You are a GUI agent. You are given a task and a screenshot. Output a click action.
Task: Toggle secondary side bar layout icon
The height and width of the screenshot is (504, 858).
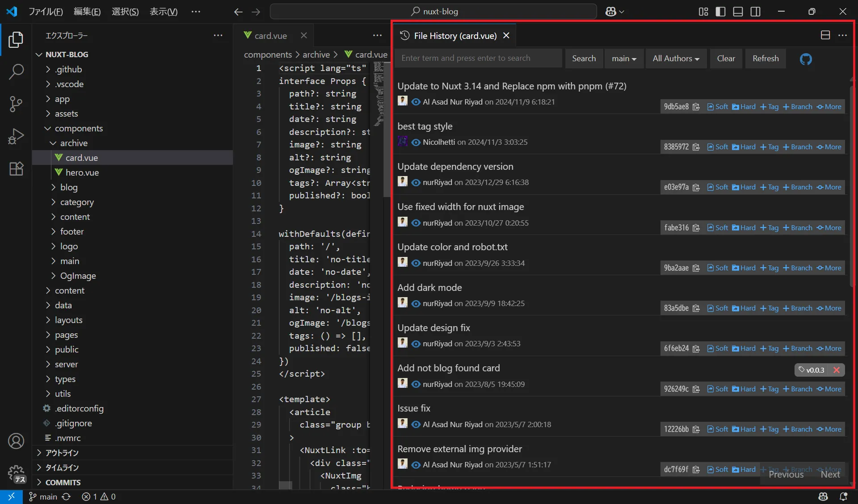coord(755,12)
